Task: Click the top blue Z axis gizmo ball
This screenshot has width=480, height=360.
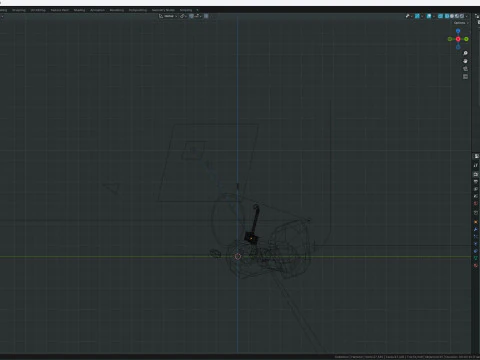Action: click(458, 31)
